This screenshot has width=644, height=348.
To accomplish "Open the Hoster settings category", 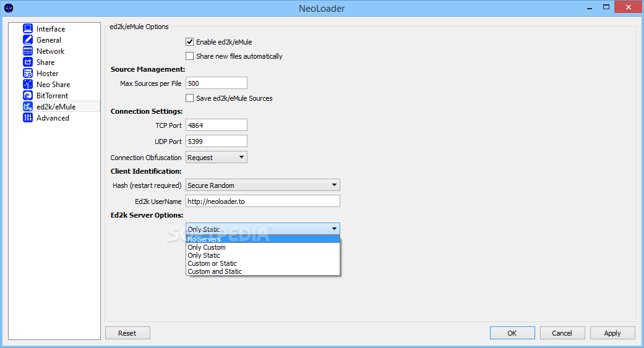I will tap(47, 73).
